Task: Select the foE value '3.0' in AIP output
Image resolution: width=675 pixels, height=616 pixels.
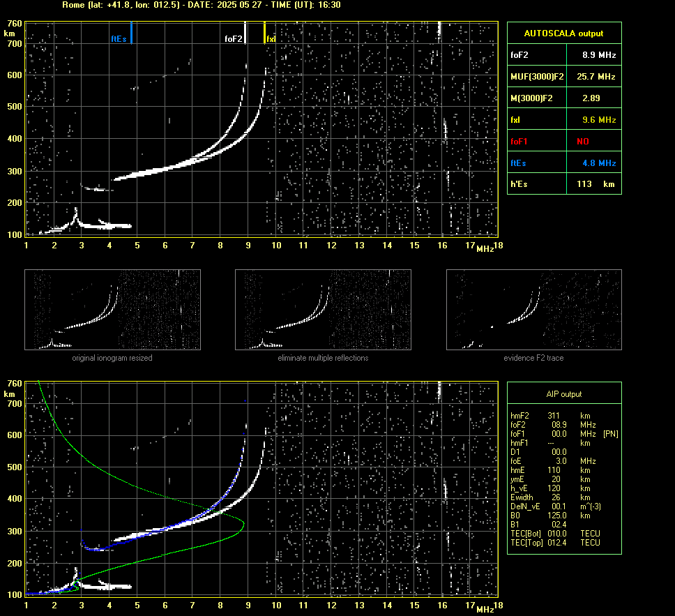Action: coord(561,461)
